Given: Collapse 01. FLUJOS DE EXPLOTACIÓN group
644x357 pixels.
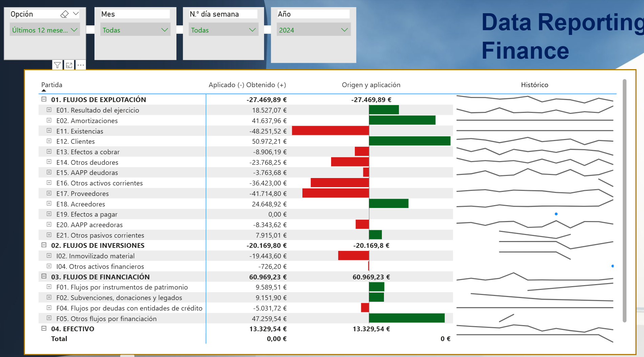Looking at the screenshot, I should click(44, 99).
